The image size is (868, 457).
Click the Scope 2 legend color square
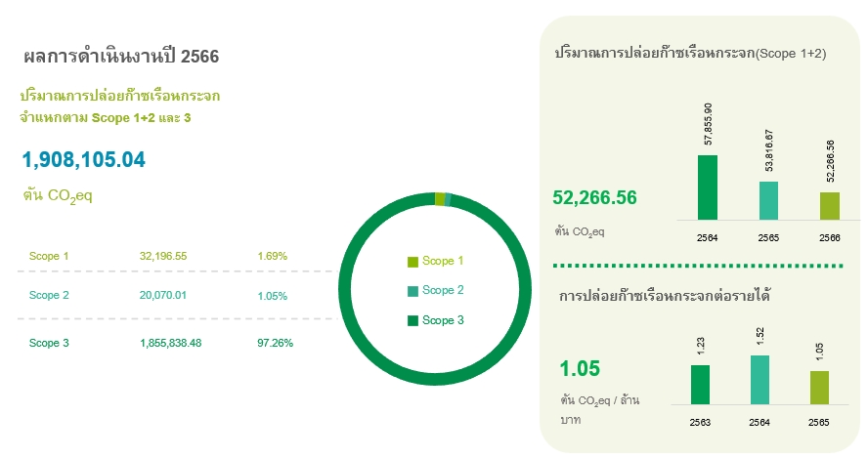point(412,291)
